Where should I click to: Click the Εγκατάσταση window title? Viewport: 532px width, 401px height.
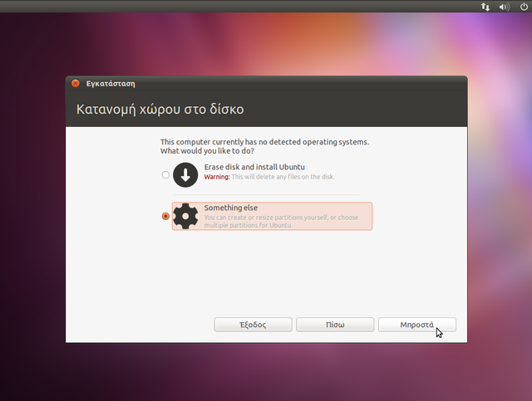111,84
